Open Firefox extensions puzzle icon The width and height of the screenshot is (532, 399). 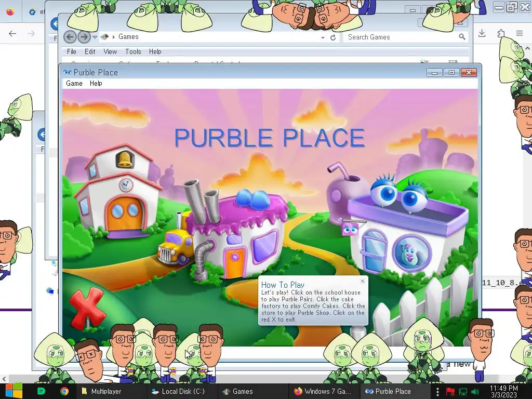click(x=501, y=33)
